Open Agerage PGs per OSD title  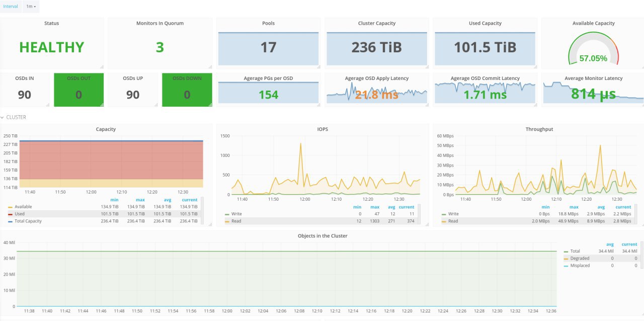[269, 78]
